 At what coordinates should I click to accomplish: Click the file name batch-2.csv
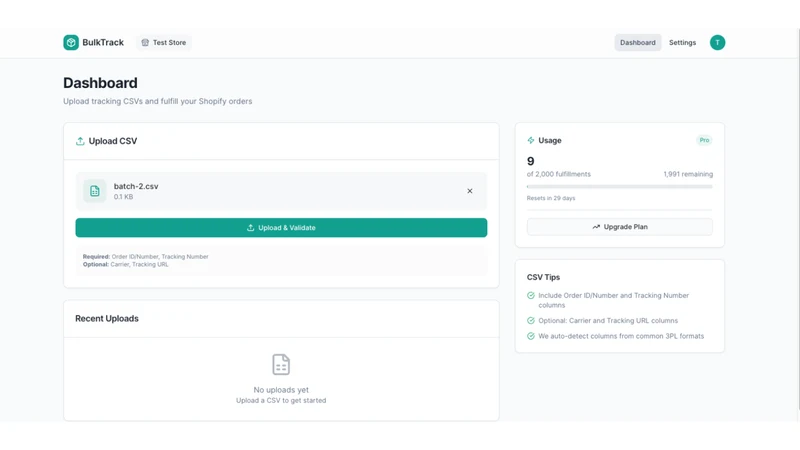[136, 186]
